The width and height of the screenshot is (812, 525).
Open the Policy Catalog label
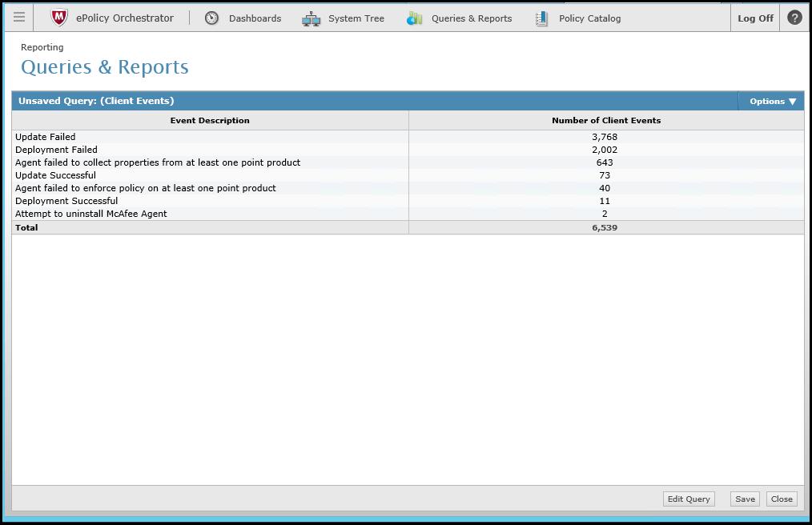[x=590, y=18]
